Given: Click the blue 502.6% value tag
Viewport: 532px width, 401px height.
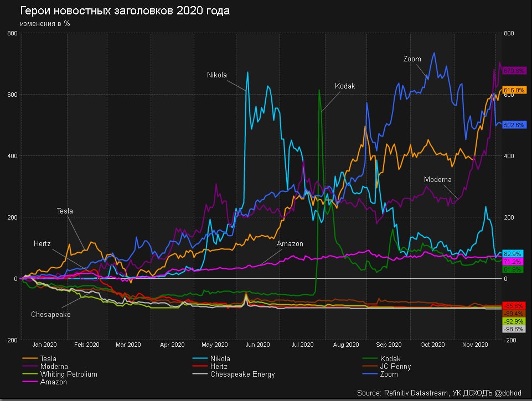Looking at the screenshot, I should tap(514, 125).
